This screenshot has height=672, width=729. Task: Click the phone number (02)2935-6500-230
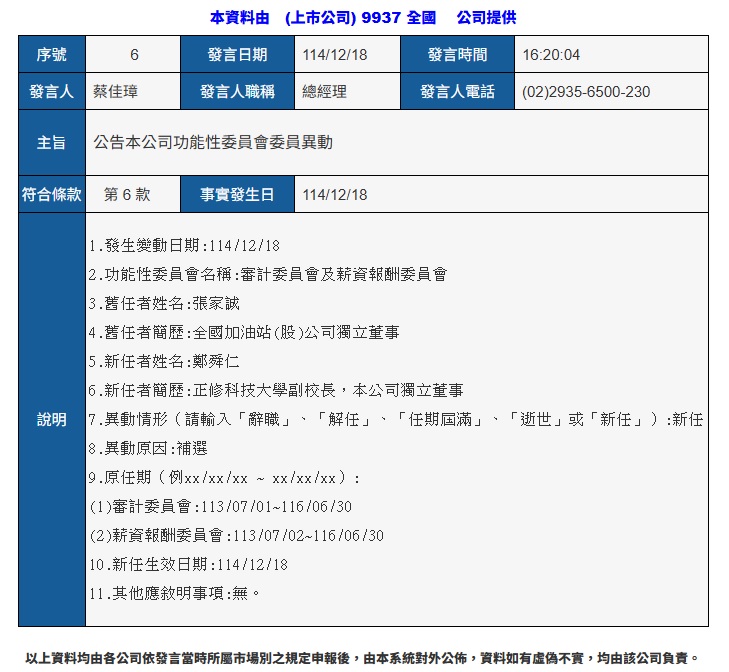586,92
